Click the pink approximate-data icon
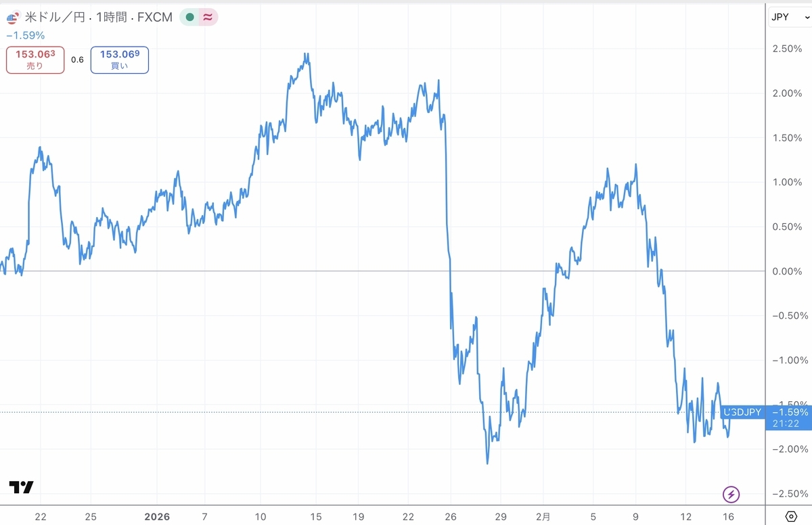This screenshot has width=812, height=525. (208, 18)
